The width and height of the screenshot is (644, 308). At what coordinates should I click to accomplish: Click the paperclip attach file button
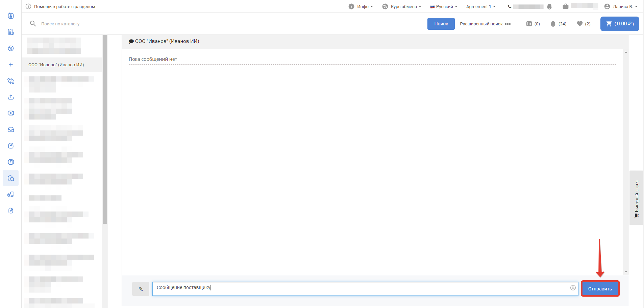(141, 289)
